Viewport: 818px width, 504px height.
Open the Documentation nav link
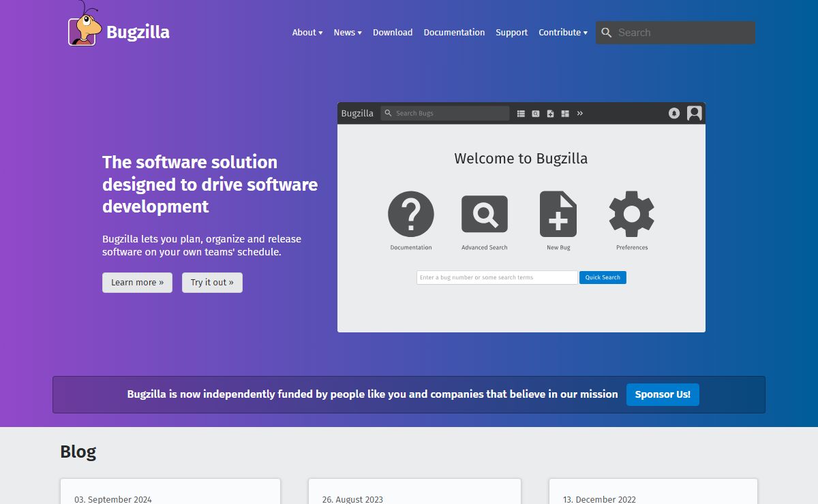(x=454, y=33)
